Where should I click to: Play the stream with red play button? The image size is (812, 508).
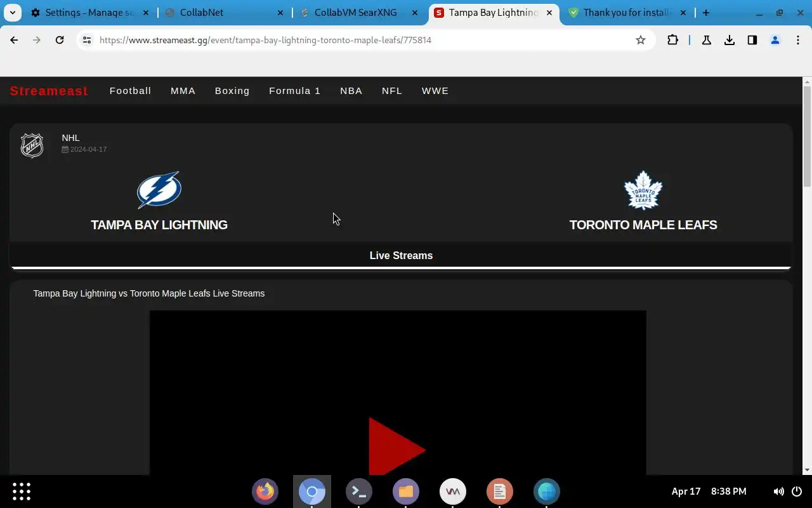396,448
